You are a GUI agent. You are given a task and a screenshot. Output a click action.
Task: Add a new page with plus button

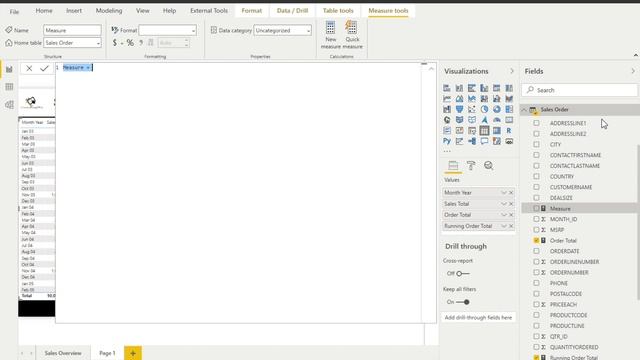click(x=133, y=353)
